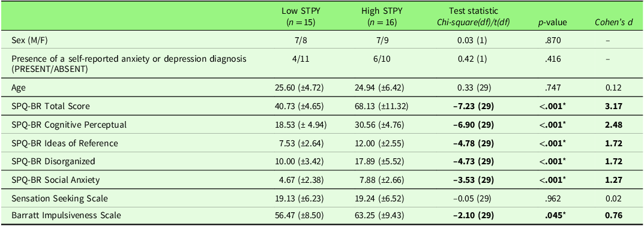Select the SPQ-BR Total Score row label
The width and height of the screenshot is (644, 226).
43,106
